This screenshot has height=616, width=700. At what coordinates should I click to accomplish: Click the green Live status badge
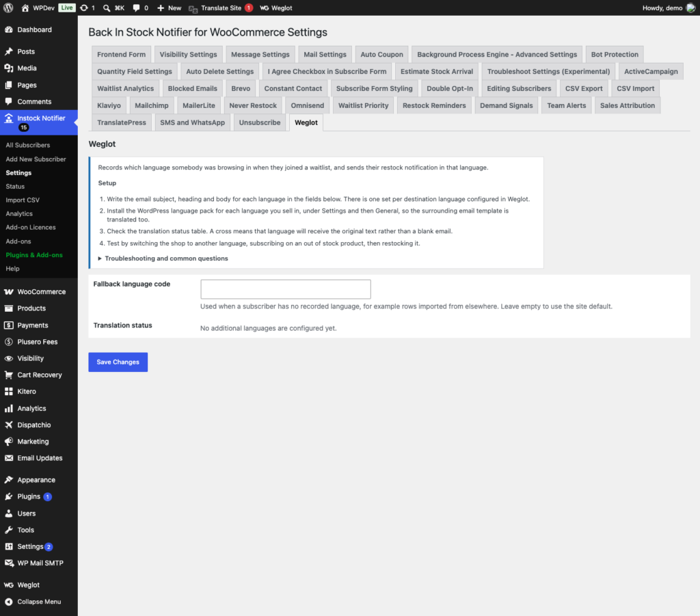tap(66, 8)
